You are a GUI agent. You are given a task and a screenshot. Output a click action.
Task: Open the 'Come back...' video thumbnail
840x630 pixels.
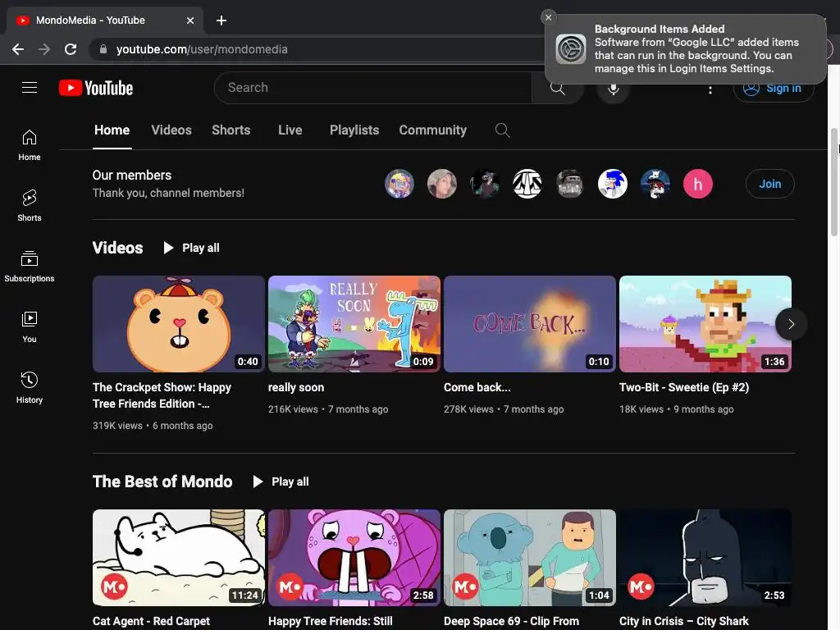530,323
